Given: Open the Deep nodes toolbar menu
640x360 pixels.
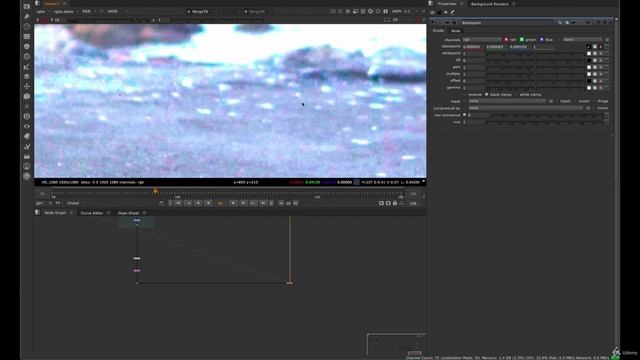Looking at the screenshot, I should tap(27, 116).
